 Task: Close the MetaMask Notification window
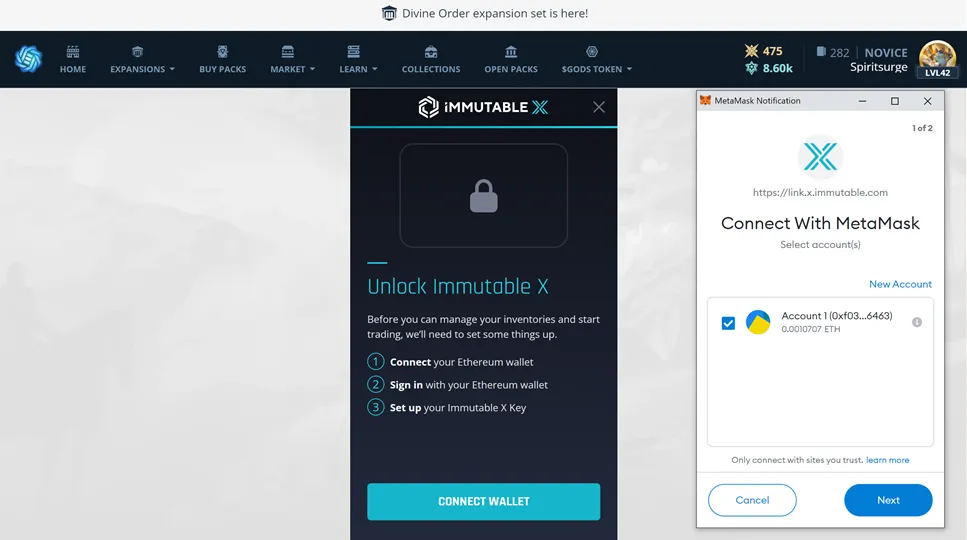click(x=928, y=101)
